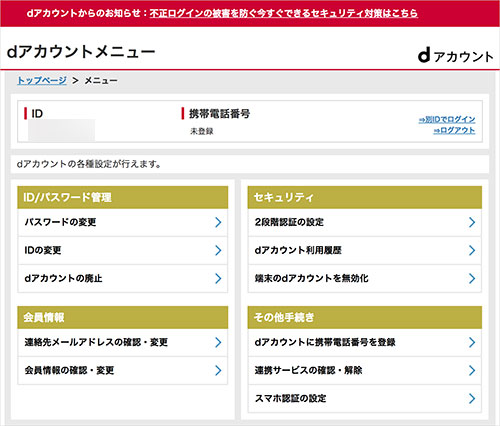Open 会員情報の確認・変更 menu item
This screenshot has width=500, height=426.
[x=123, y=370]
